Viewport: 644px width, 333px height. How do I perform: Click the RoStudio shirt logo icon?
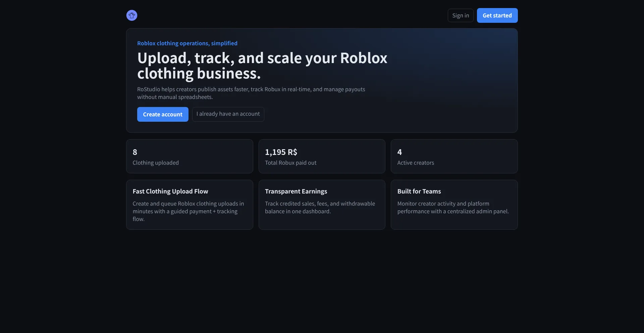click(132, 15)
